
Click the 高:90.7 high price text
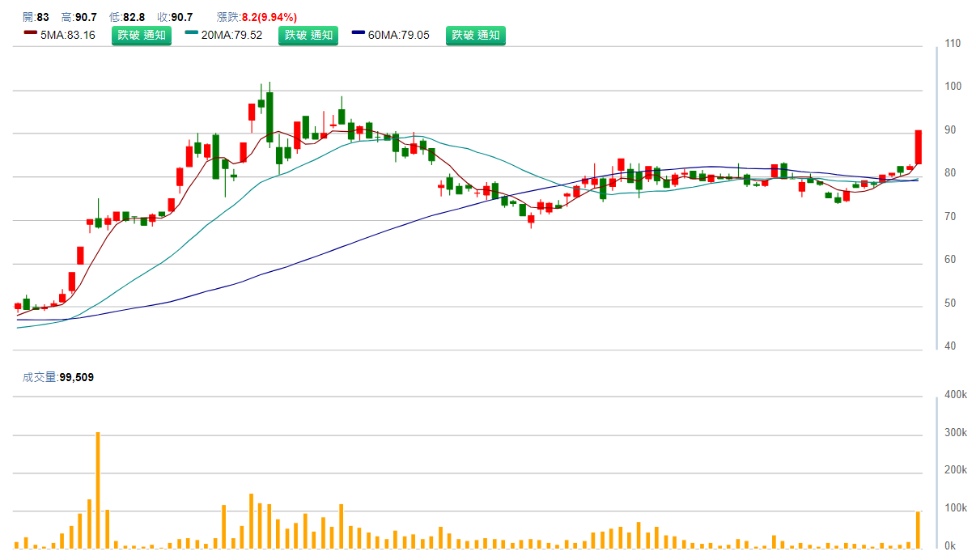pyautogui.click(x=79, y=17)
